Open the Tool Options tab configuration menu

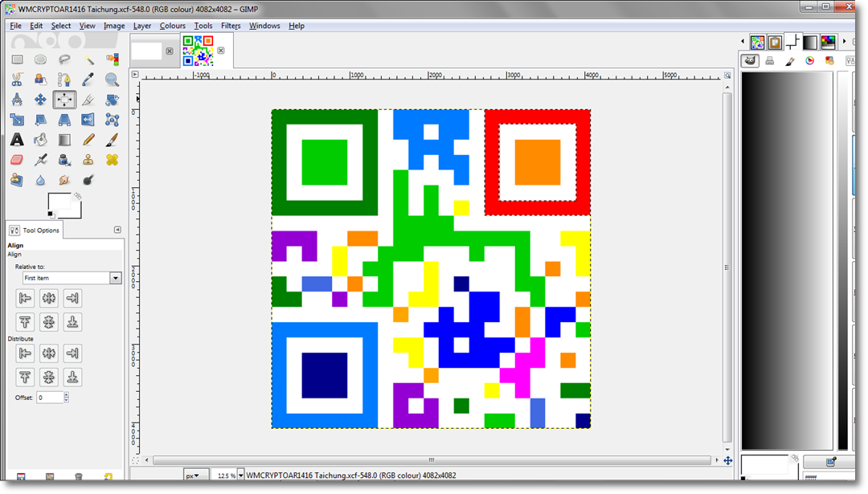(117, 230)
